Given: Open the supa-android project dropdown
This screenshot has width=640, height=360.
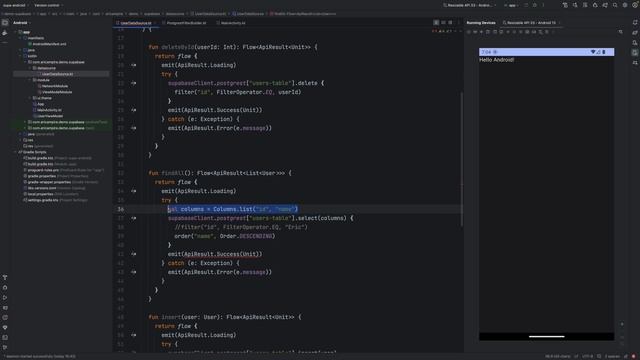Looking at the screenshot, I should click(16, 5).
